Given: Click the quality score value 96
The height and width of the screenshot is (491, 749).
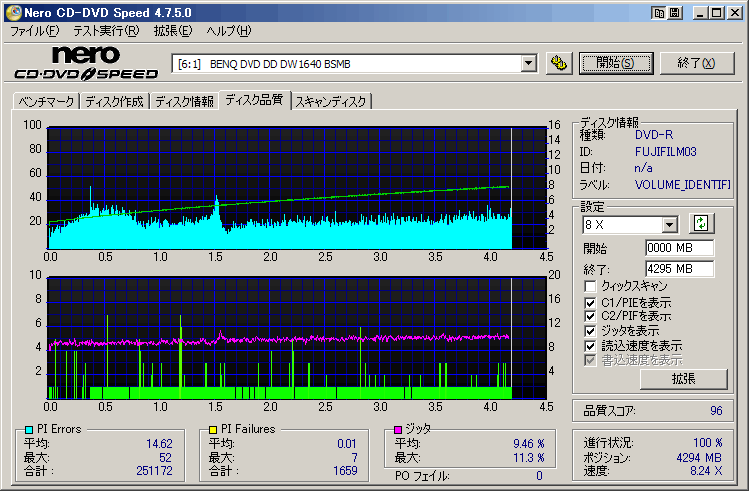Looking at the screenshot, I should click(716, 411).
